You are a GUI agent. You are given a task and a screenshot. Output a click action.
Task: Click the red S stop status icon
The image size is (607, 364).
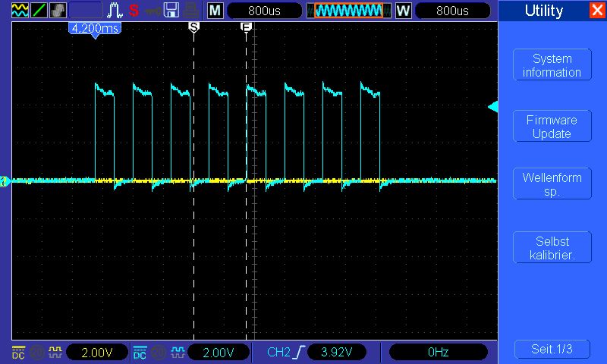[134, 11]
